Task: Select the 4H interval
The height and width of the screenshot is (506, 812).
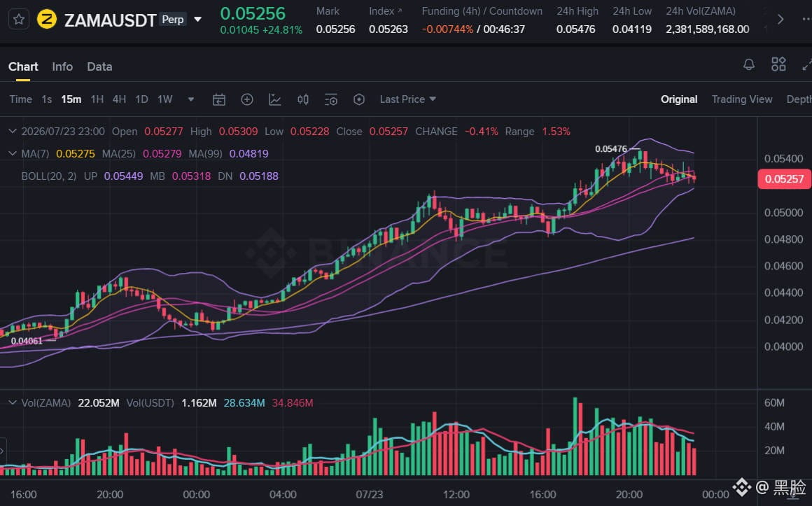Action: coord(119,99)
